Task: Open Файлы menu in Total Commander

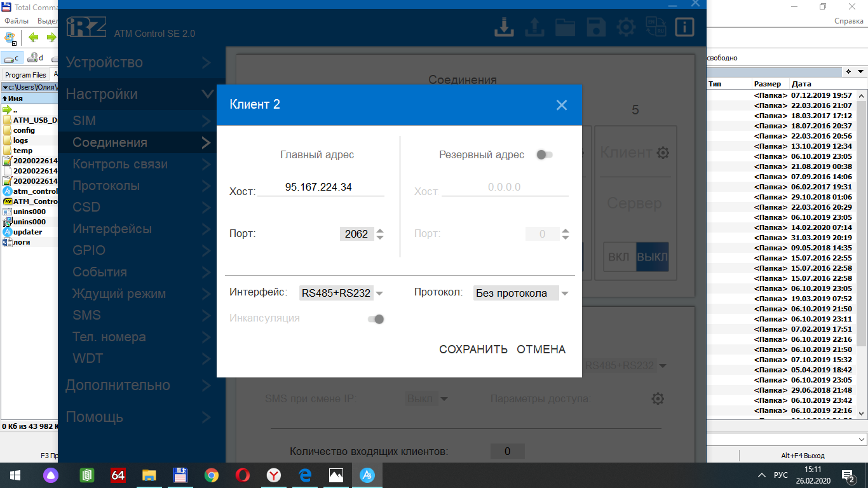Action: tap(17, 21)
